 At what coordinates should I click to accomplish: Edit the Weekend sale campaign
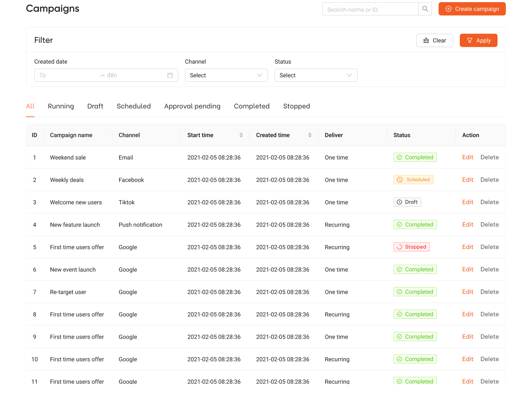(467, 158)
